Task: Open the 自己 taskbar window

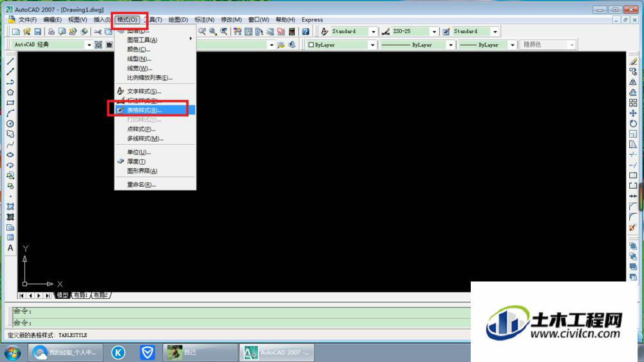Action: pos(200,352)
